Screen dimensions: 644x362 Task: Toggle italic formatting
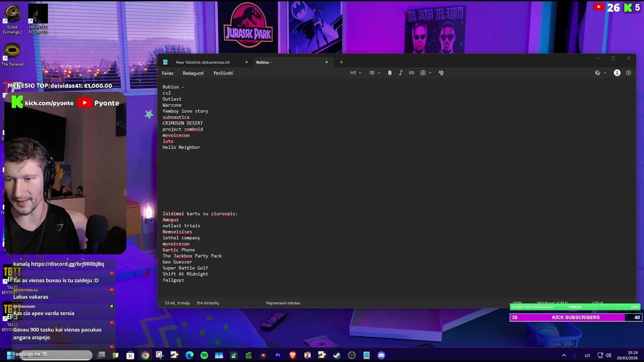pyautogui.click(x=400, y=73)
